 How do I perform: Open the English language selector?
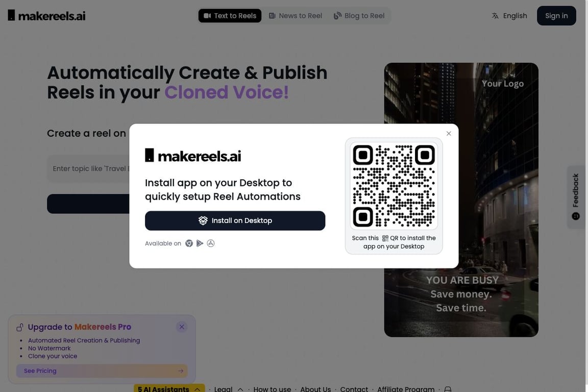[509, 16]
